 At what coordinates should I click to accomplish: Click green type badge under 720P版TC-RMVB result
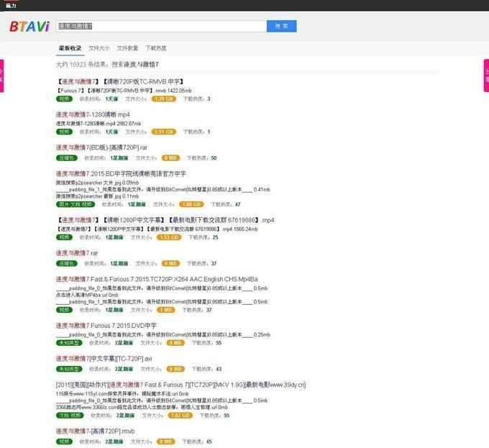coord(64,99)
